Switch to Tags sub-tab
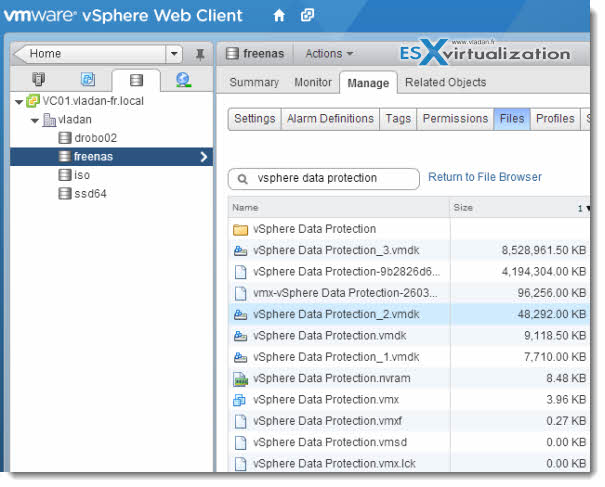605x487 pixels. tap(398, 119)
